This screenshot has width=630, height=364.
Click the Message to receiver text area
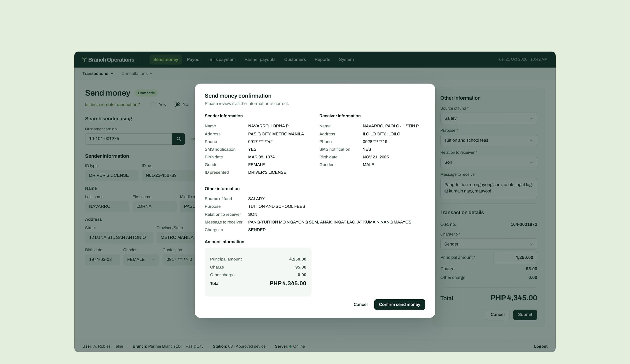[x=488, y=188]
